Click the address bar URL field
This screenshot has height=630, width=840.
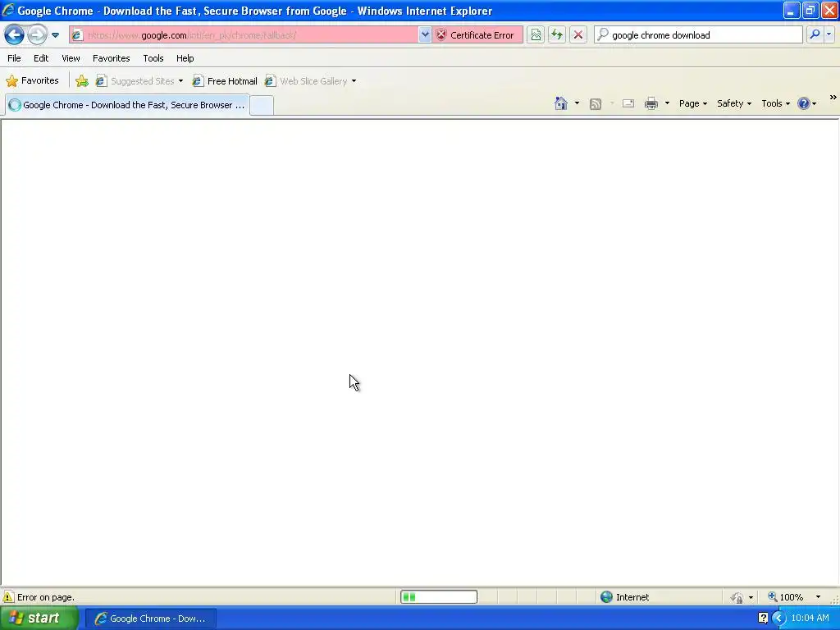[252, 35]
